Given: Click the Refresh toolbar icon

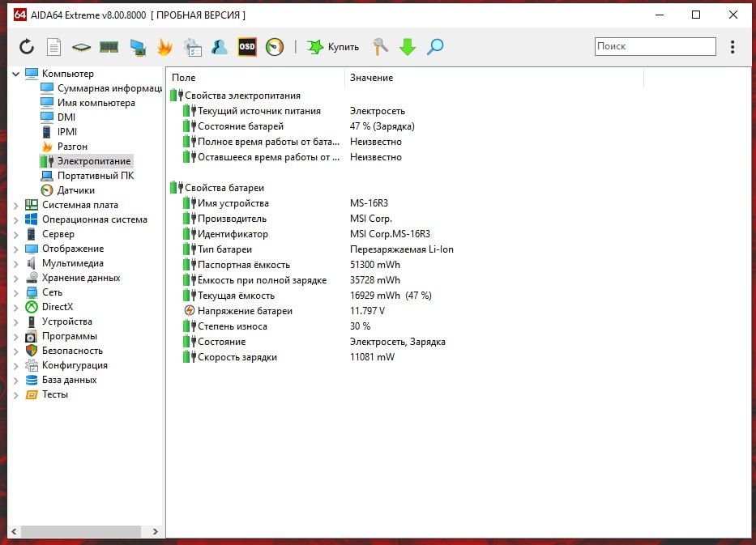Looking at the screenshot, I should coord(27,47).
